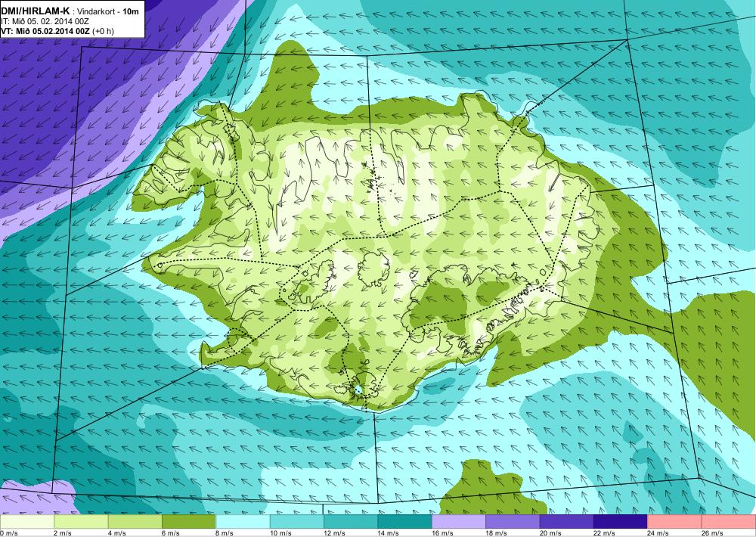Viewport: 756px width, 537px height.
Task: Click the '0 m/s' legend label
Action: pos(9,532)
